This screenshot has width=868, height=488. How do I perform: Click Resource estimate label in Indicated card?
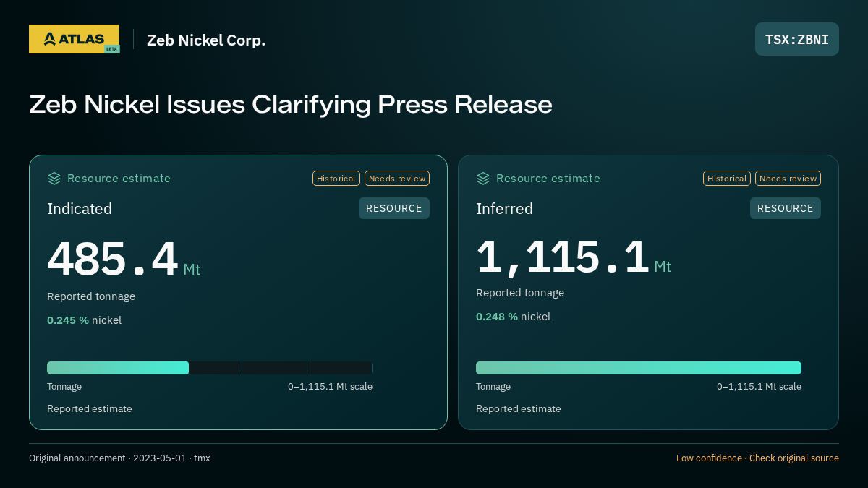coord(119,179)
